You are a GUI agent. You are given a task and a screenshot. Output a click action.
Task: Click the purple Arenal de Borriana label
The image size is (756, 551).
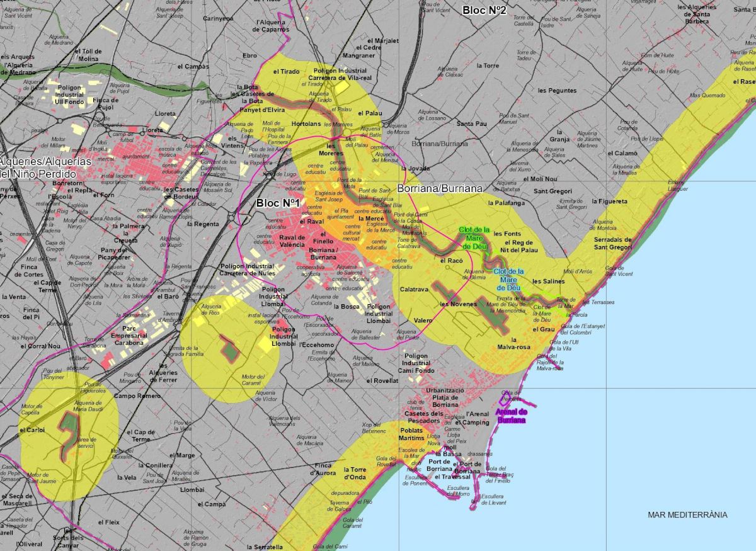(510, 416)
